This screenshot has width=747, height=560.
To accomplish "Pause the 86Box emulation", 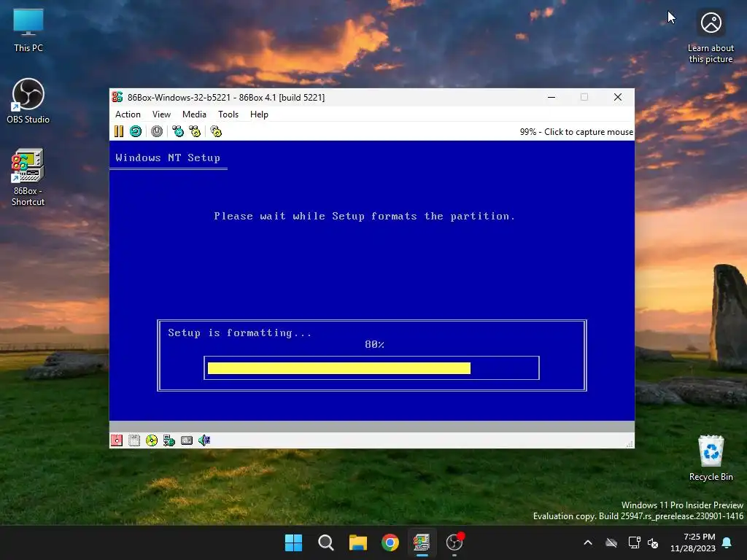I will 119,131.
